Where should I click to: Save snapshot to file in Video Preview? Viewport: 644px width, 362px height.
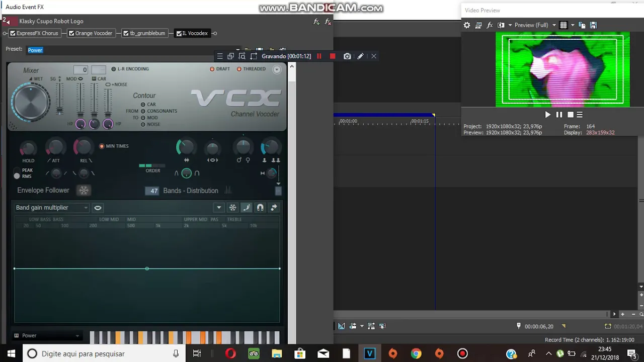point(593,25)
